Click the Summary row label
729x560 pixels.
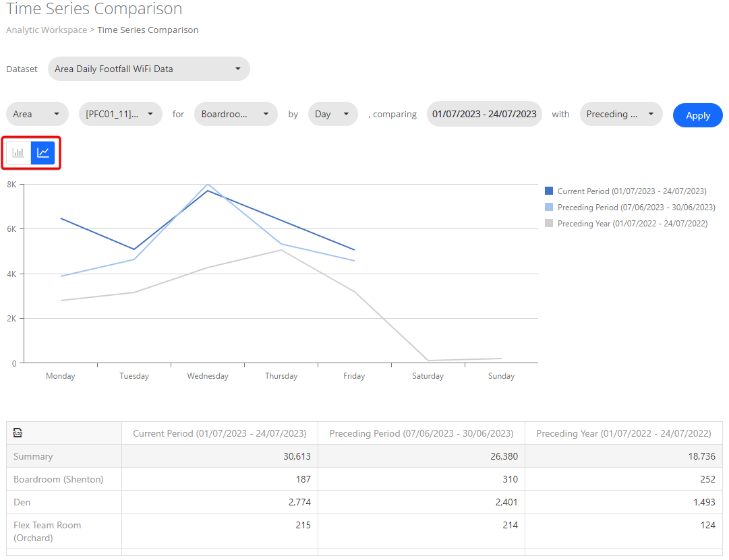click(x=33, y=456)
